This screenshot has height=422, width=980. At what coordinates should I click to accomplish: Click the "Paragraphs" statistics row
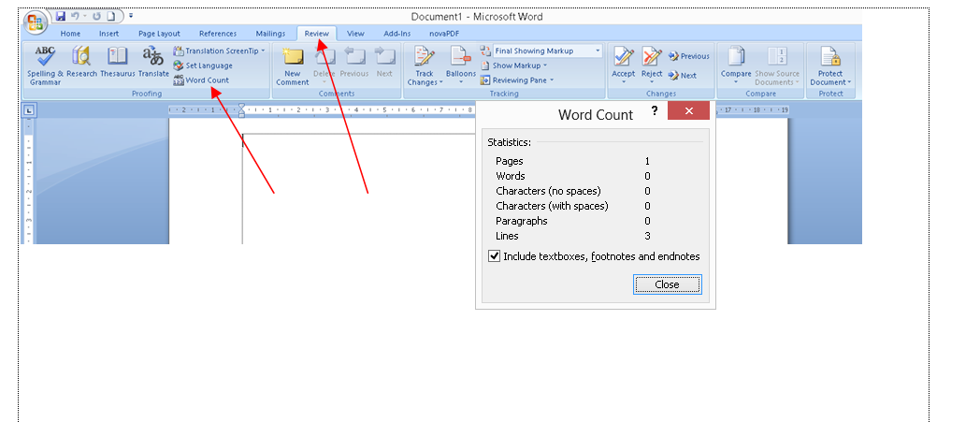tap(573, 221)
